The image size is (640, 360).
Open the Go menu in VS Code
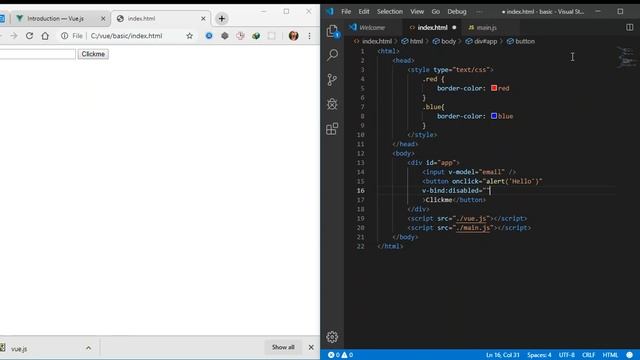436,11
